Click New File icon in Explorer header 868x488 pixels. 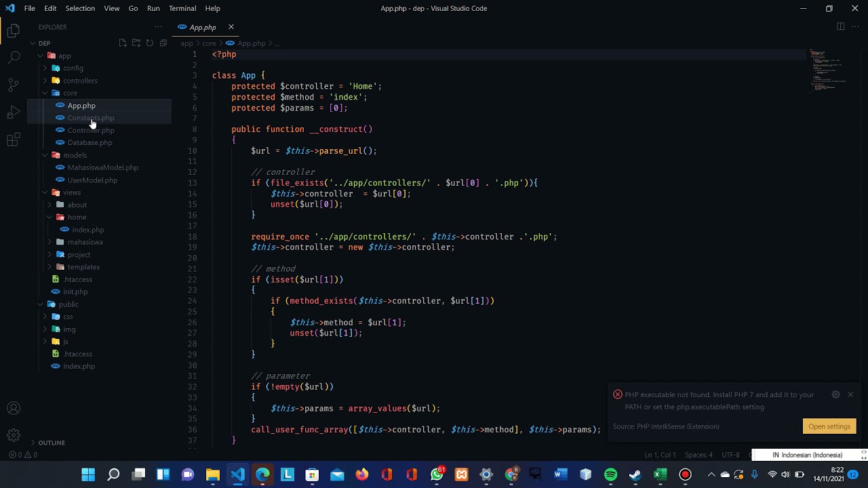pos(123,43)
